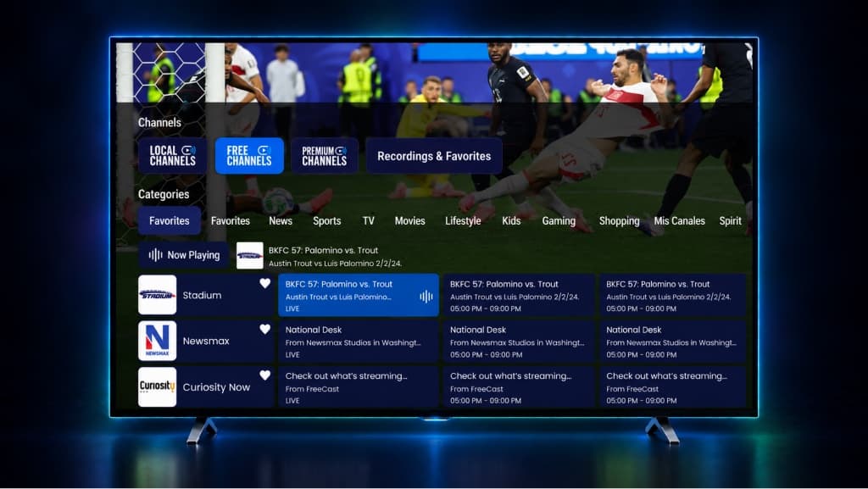Viewport: 868px width, 489px height.
Task: Switch to the Mis Canales category
Action: click(x=679, y=220)
